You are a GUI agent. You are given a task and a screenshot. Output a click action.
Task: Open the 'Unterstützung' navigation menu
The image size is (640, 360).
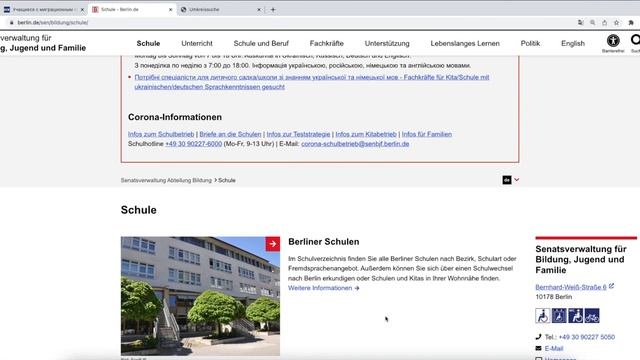(x=387, y=43)
